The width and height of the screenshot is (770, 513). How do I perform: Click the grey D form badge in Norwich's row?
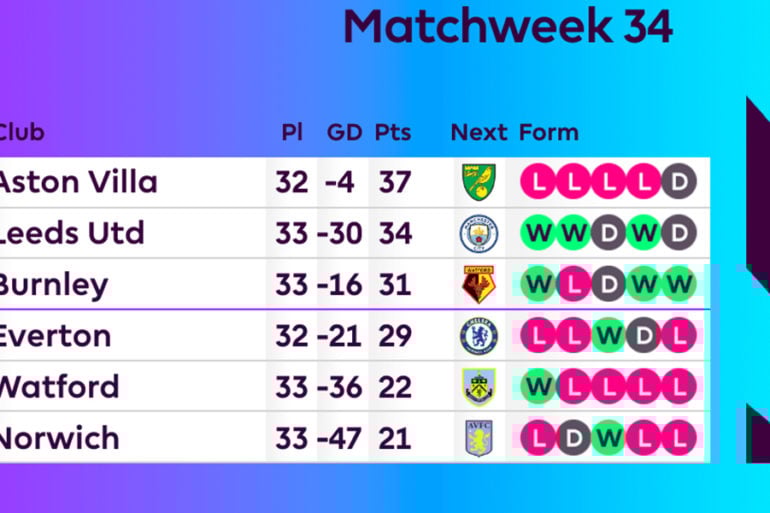coord(573,438)
